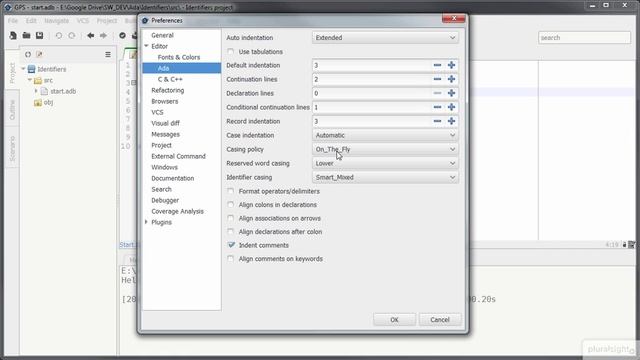The image size is (640, 360).
Task: Click the main window search box
Action: point(584,38)
